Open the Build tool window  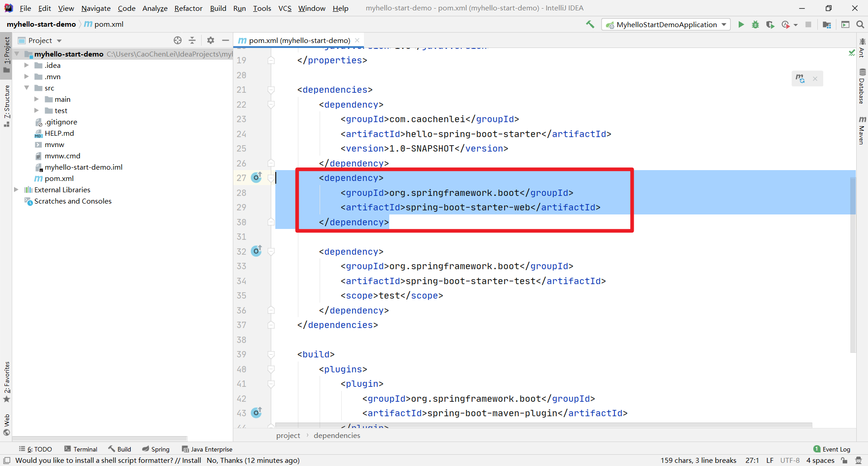coord(119,449)
